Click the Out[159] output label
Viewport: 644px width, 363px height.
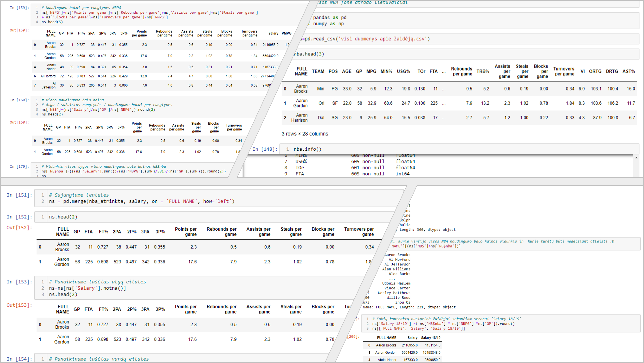[19, 30]
